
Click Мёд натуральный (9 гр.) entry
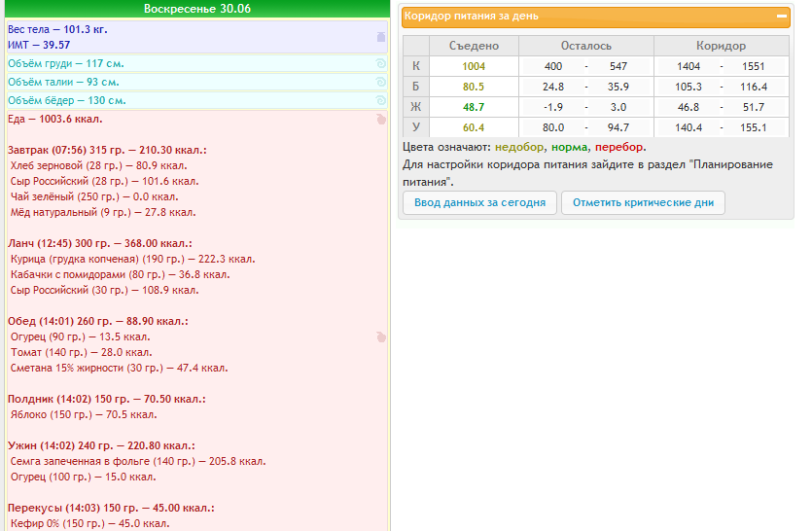point(103,212)
